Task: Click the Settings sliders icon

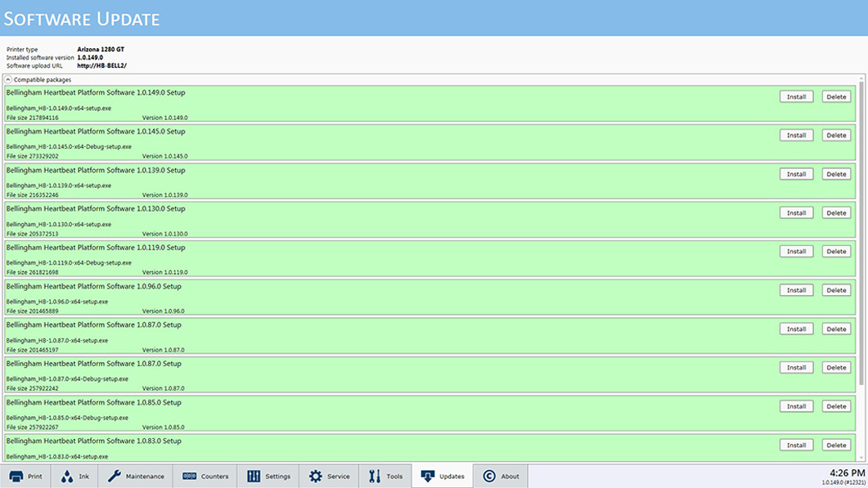Action: (x=254, y=477)
